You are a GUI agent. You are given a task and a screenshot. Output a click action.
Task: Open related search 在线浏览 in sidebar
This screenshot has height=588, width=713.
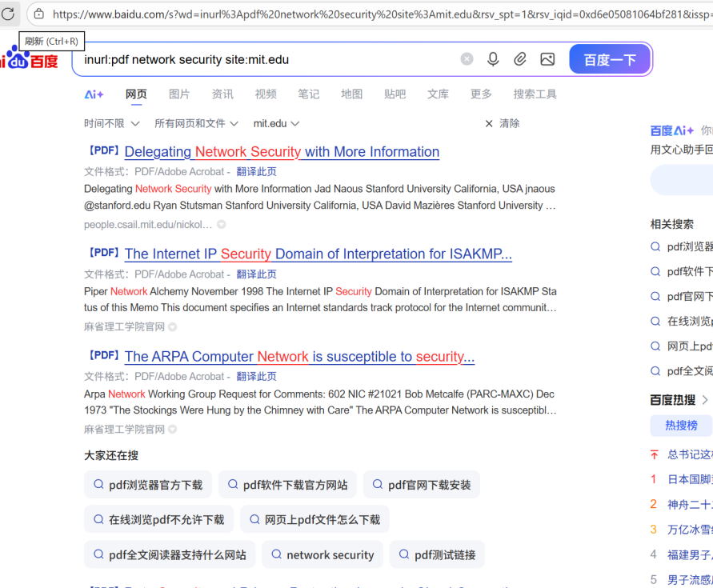[x=682, y=322]
